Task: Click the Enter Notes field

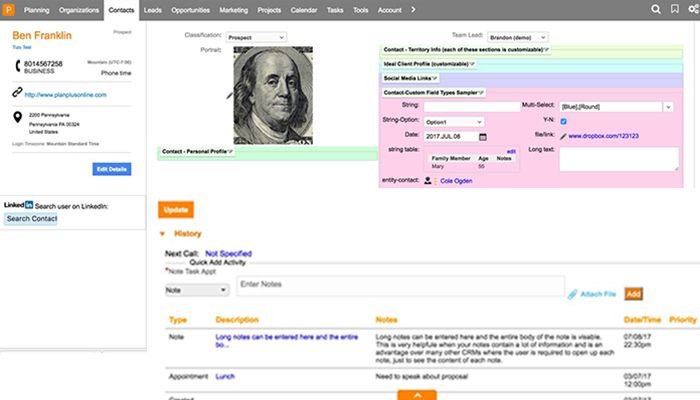Action: pos(401,286)
